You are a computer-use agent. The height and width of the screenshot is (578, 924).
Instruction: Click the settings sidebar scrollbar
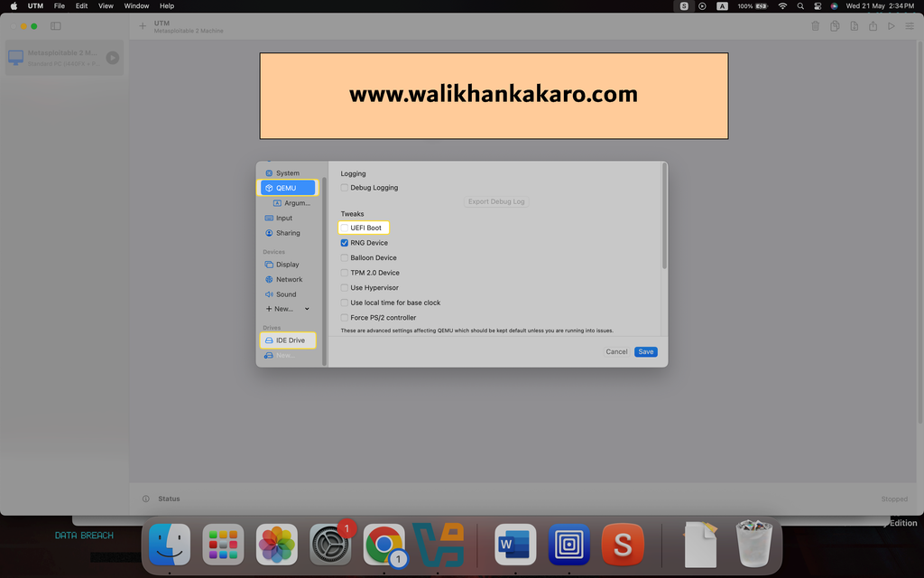324,271
